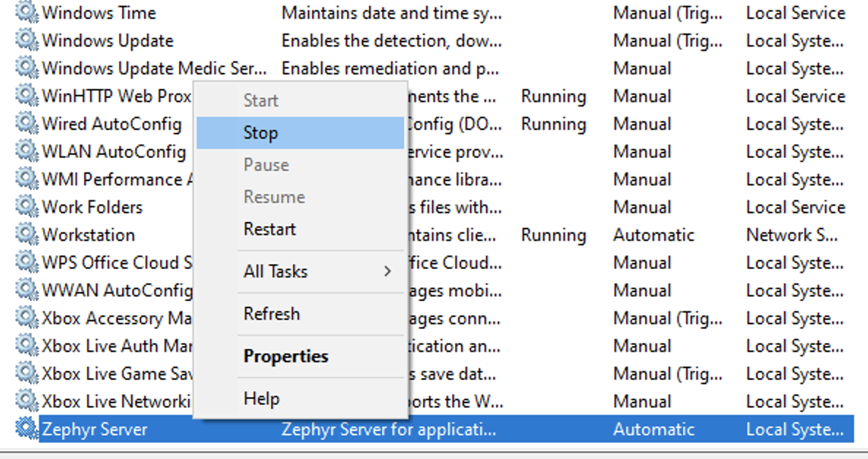The image size is (868, 459).
Task: Click the Xbox Live Game Save service name
Action: pyautogui.click(x=117, y=373)
